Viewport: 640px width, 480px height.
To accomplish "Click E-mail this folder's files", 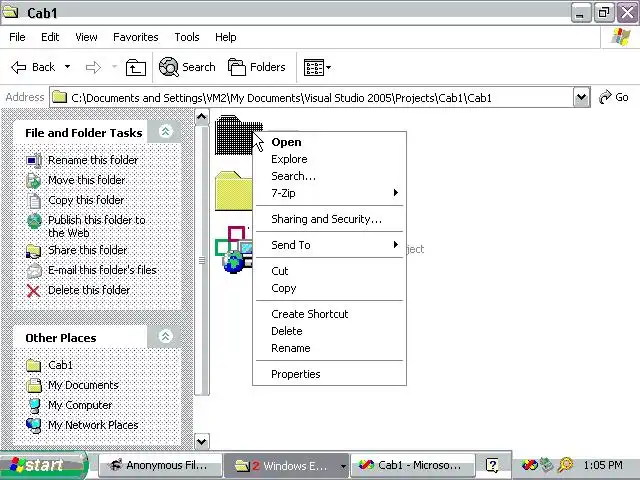I will (102, 270).
